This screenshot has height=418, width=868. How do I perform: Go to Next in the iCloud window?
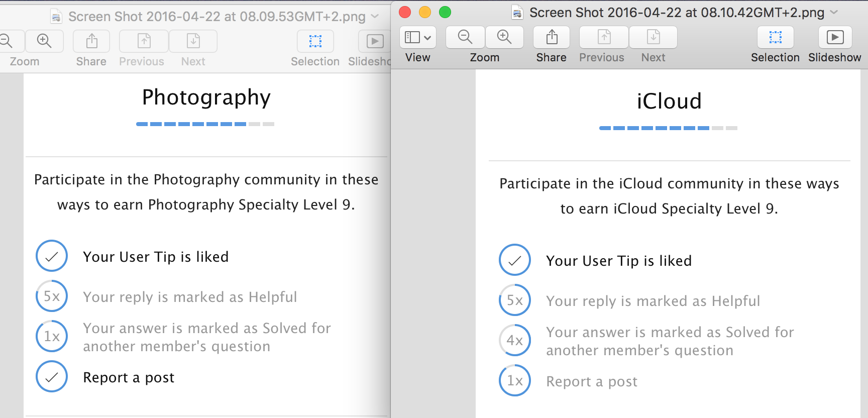click(653, 37)
